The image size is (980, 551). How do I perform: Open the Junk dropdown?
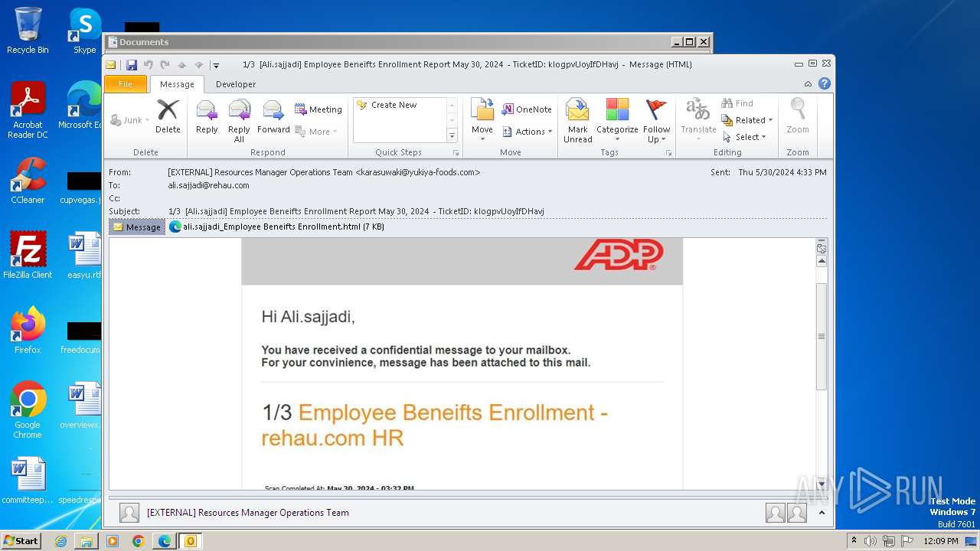click(x=131, y=120)
